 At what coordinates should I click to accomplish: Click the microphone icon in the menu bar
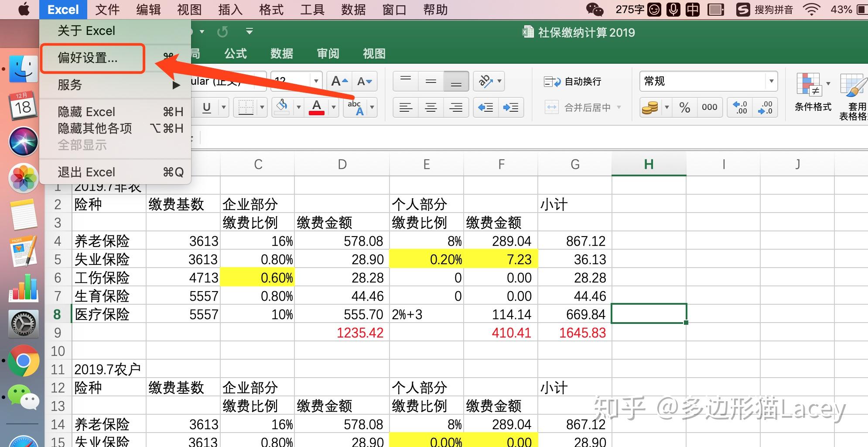673,9
